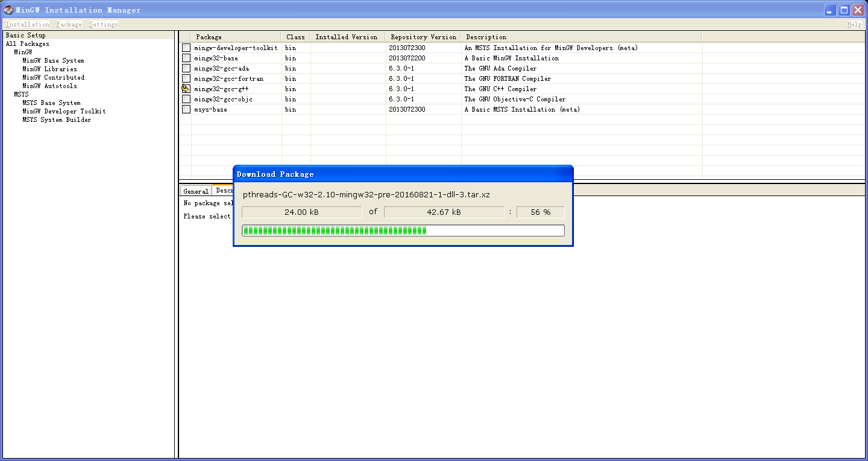Viewport: 868px width, 461px height.
Task: Minimize the MinGW Installation Manager window
Action: 831,10
